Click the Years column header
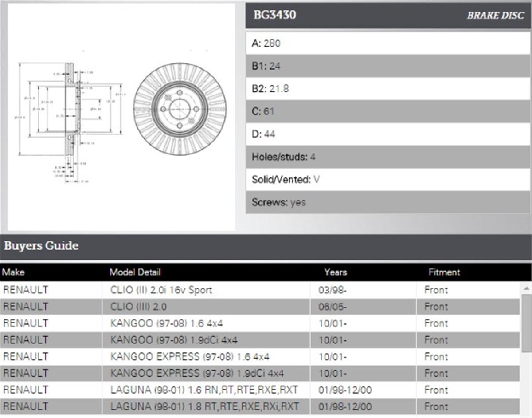This screenshot has width=532, height=418. click(336, 272)
